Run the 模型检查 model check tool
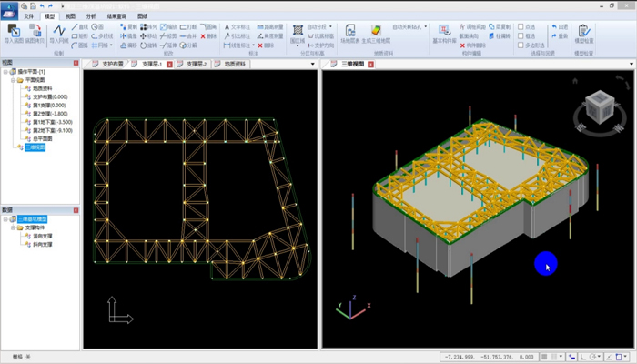Viewport: 637px width, 364px height. 584,33
